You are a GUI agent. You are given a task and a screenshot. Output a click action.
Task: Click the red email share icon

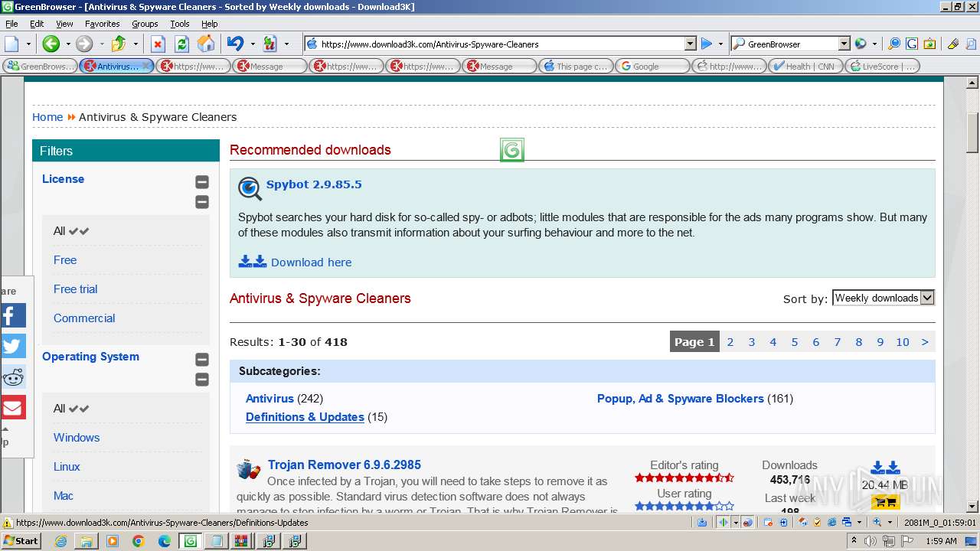(x=13, y=407)
